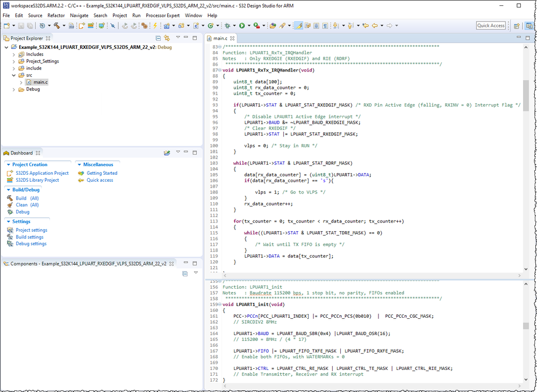The image size is (537, 392).
Task: Collapse the Example_S32K144 project root node
Action: point(6,47)
